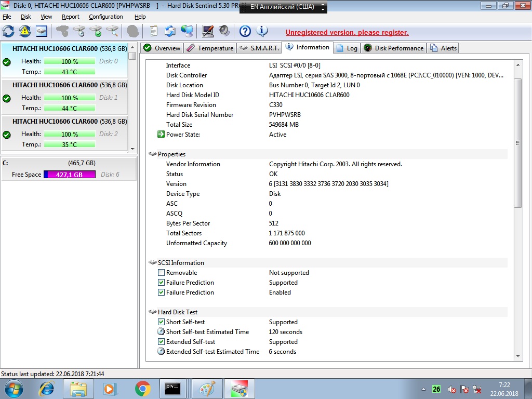Click the send report envelope icon

click(x=170, y=31)
